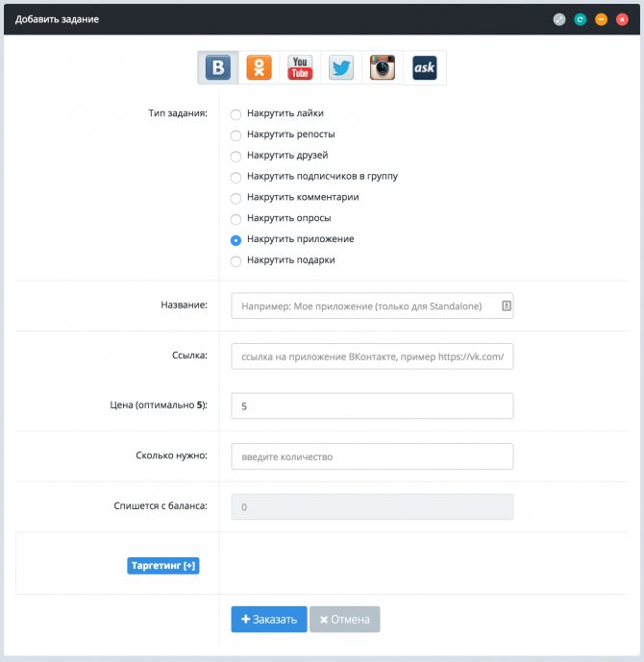Choose 'Накрутить приложение' radio option
The image size is (644, 662).
point(235,240)
